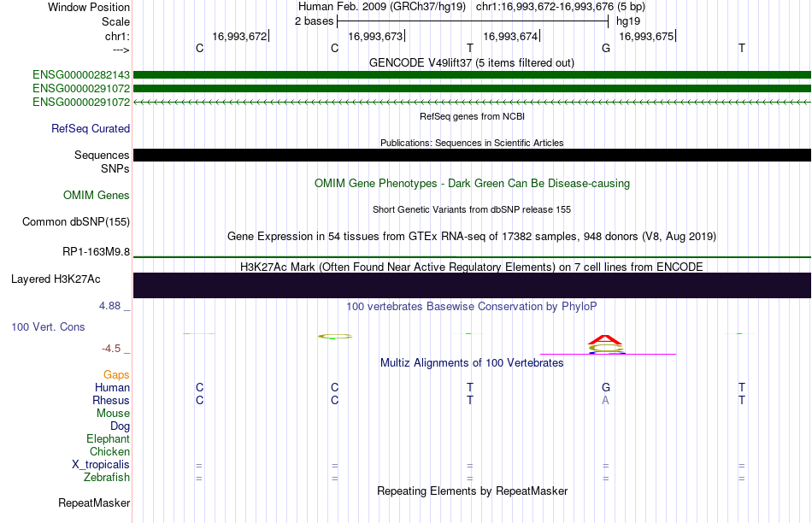Viewport: 812px width, 523px height.
Task: Open RefSeq Curated track settings
Action: point(90,128)
